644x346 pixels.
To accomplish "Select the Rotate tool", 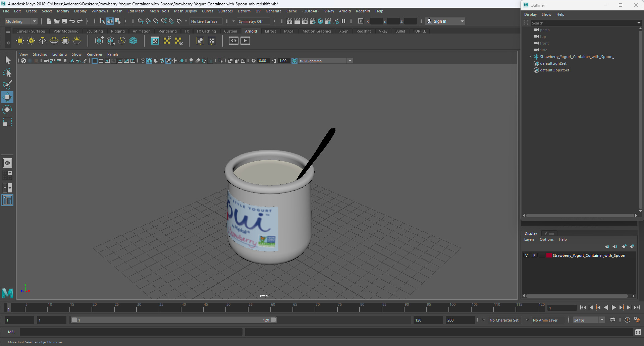I will point(7,110).
